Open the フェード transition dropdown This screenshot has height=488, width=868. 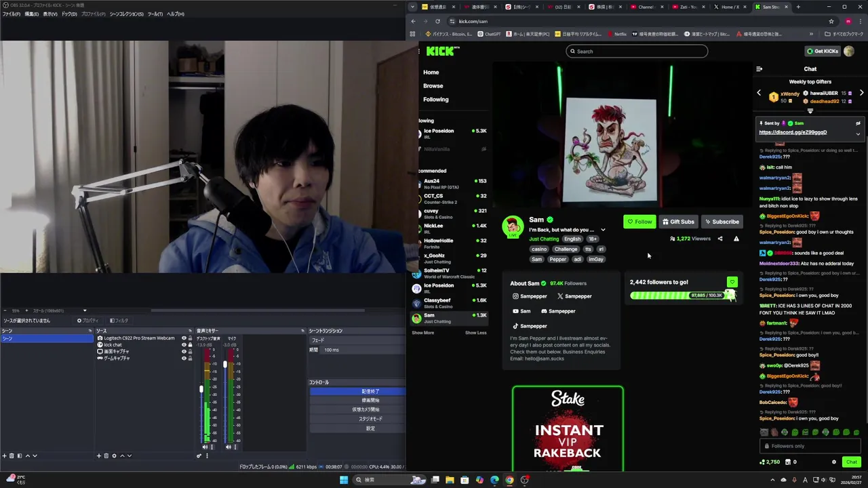point(358,340)
